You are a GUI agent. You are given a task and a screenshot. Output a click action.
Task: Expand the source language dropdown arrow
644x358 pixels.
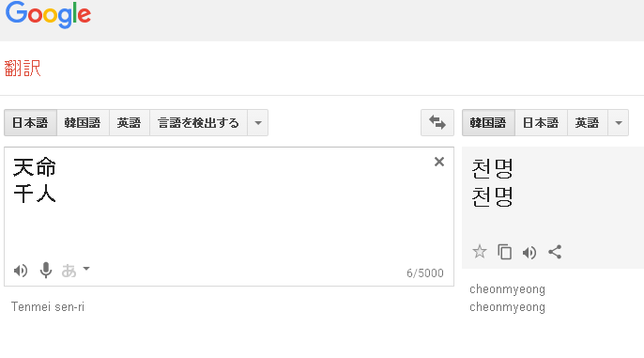click(x=258, y=122)
